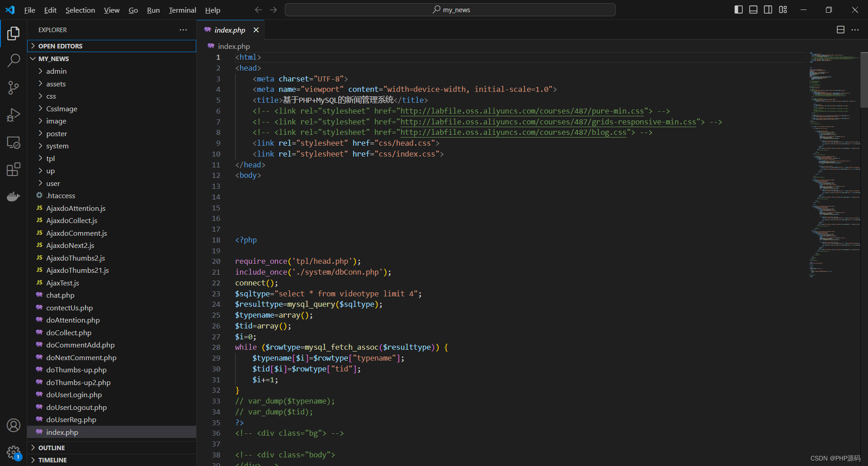Screen dimensions: 868x466
Task: Open the Run and Debug view
Action: [x=14, y=115]
